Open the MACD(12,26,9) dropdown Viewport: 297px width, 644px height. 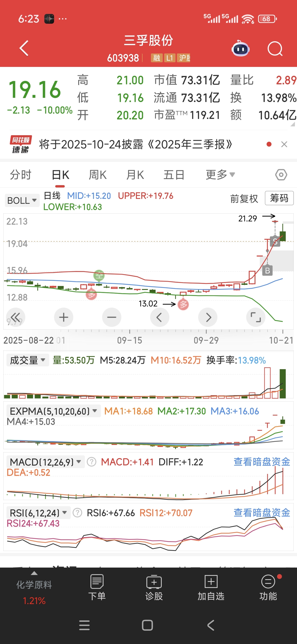click(x=45, y=462)
